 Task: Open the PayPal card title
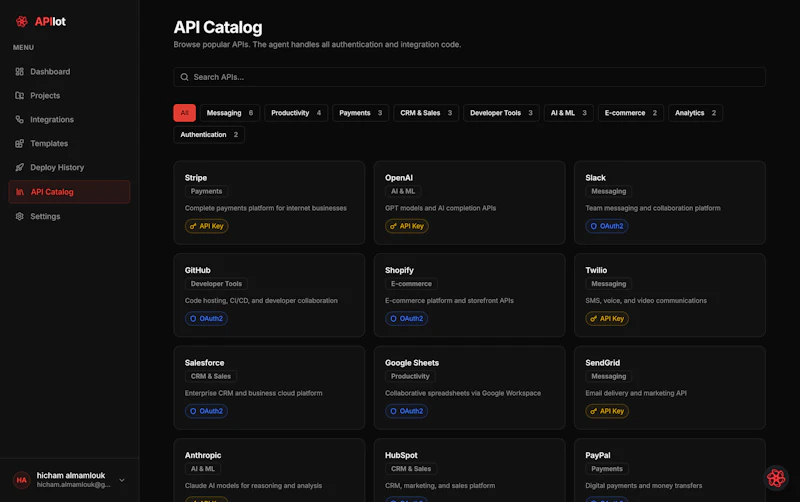pos(597,455)
